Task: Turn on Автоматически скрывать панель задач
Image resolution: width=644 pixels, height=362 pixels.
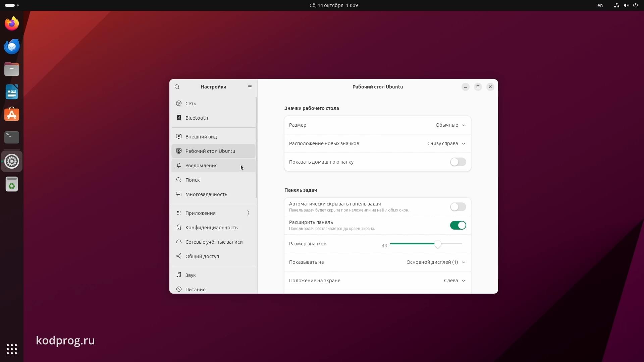Action: (458, 207)
